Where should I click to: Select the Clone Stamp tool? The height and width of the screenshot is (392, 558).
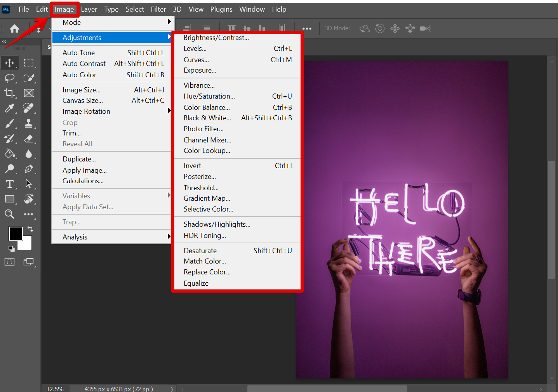[28, 123]
